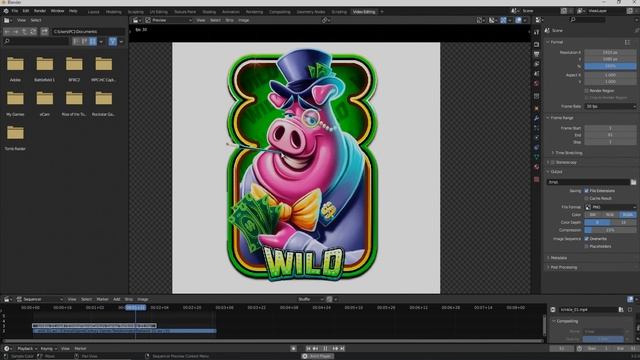Go back to previous folder
640x360 pixels.
[x=7, y=31]
